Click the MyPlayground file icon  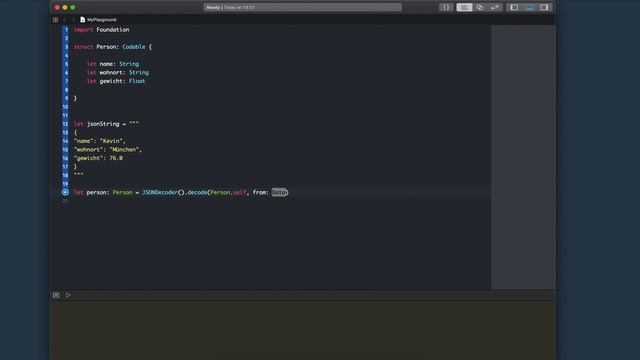82,20
